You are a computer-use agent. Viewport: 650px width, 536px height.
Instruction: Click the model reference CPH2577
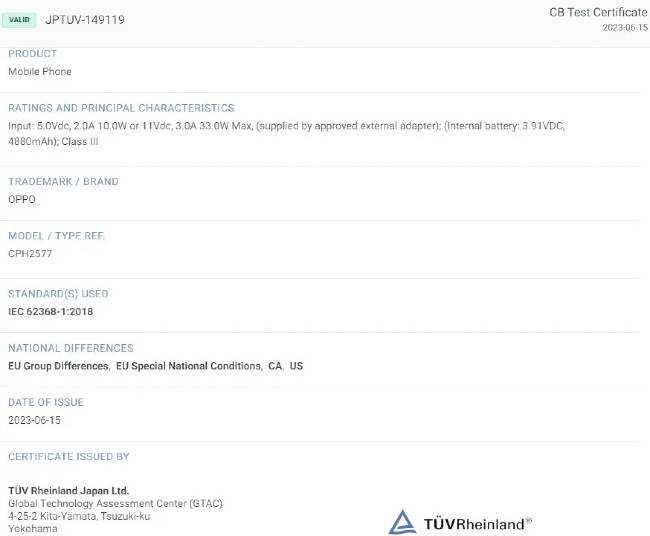coord(30,254)
